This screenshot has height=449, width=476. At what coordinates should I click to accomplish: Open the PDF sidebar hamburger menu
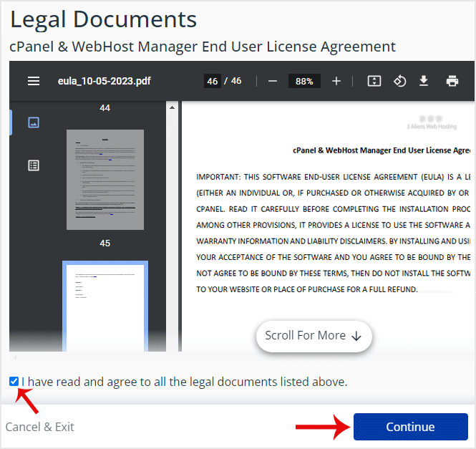click(x=34, y=81)
